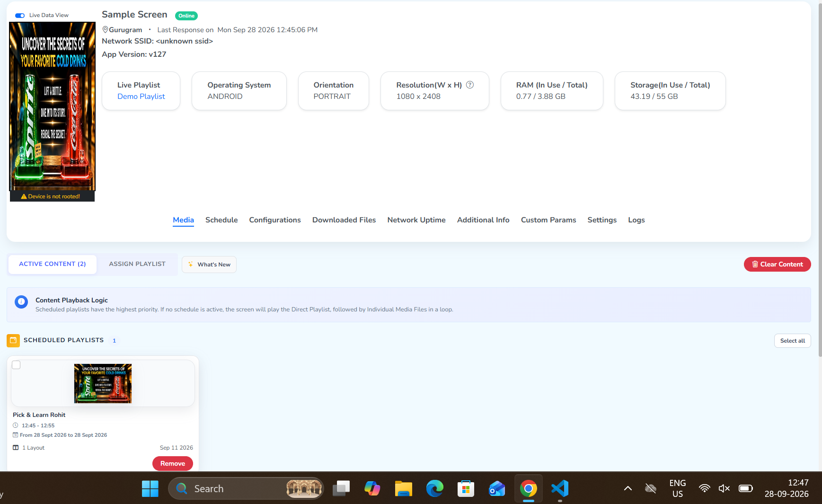The width and height of the screenshot is (822, 504).
Task: Open the Media tab
Action: point(183,220)
